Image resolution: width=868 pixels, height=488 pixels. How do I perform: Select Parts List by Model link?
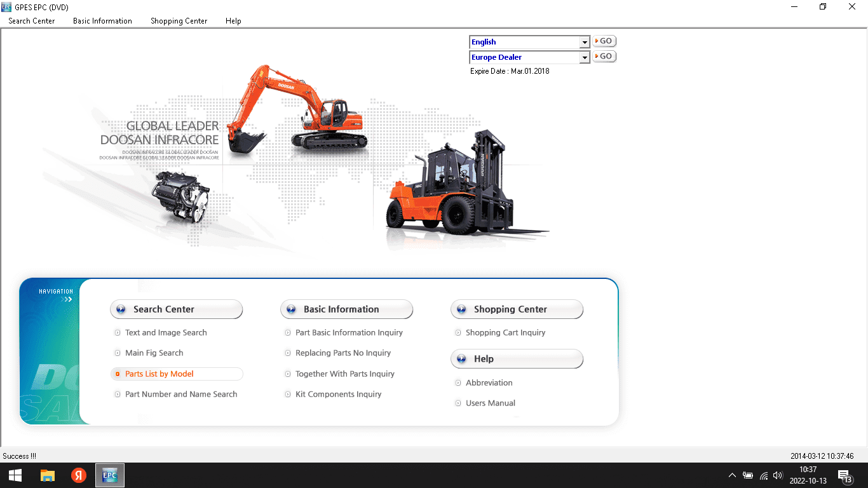click(x=159, y=374)
